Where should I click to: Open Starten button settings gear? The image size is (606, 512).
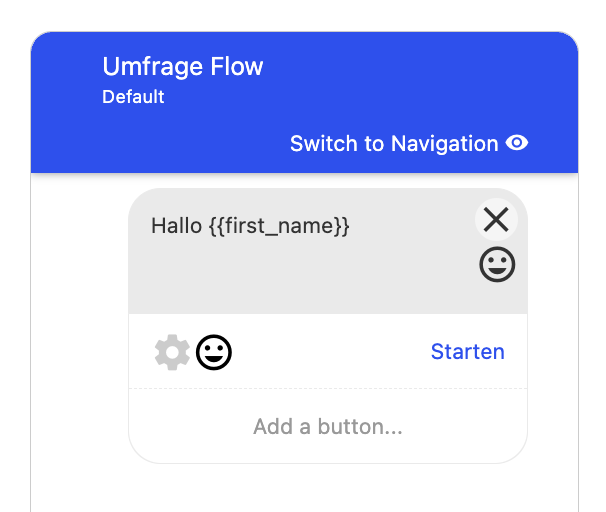172,352
